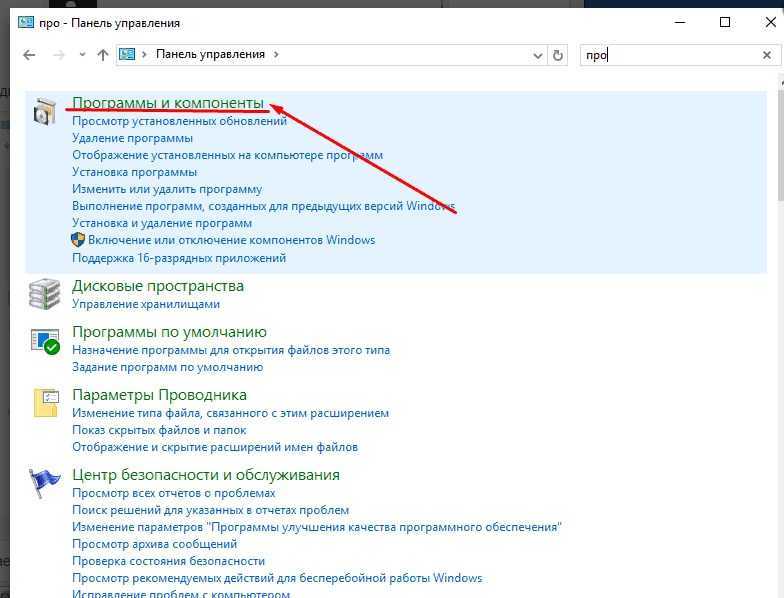Open Задание программ по умолчанию
This screenshot has height=598, width=784.
pos(168,367)
